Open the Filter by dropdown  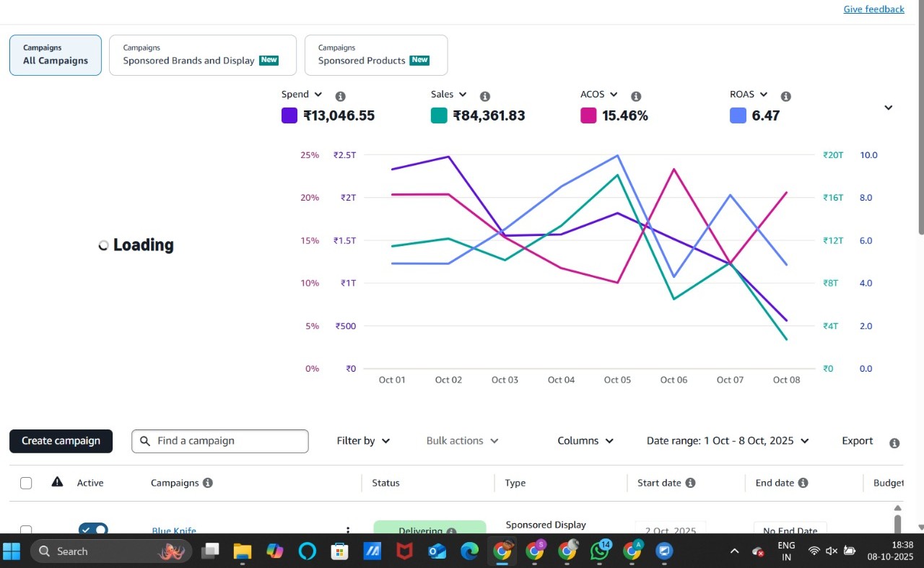[363, 441]
